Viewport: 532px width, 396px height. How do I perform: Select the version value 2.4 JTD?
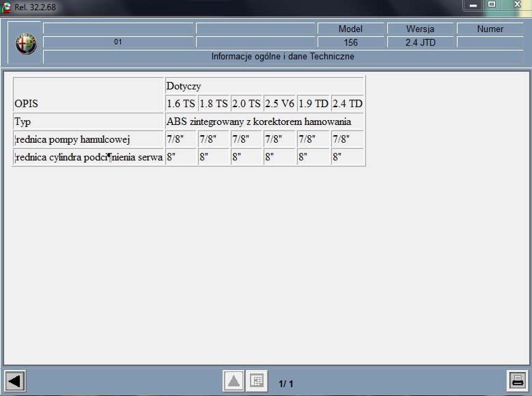pos(420,42)
